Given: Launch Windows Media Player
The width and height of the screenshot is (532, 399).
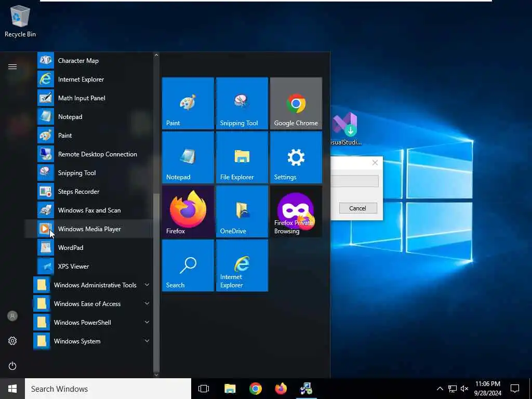Looking at the screenshot, I should point(88,229).
